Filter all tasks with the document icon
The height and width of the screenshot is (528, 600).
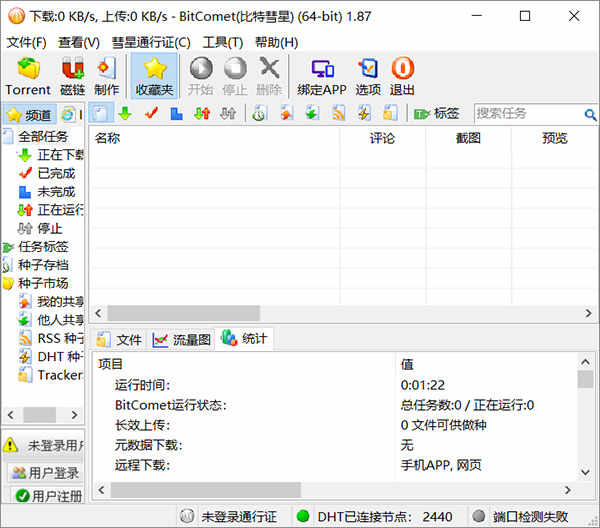coord(101,114)
